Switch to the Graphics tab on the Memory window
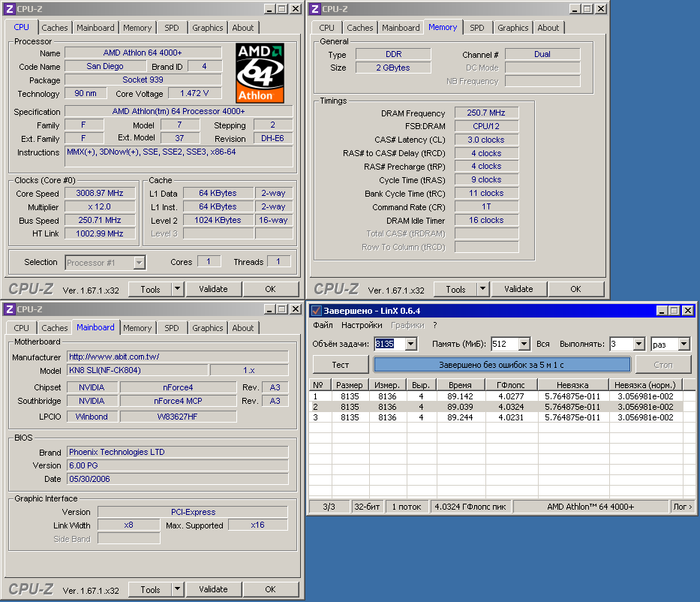This screenshot has height=602, width=700. coord(512,27)
